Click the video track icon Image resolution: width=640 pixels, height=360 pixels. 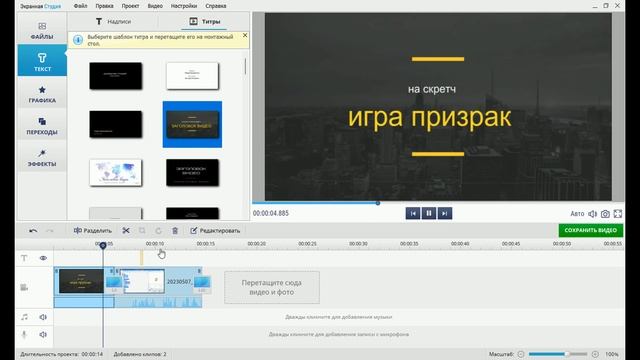coord(24,288)
